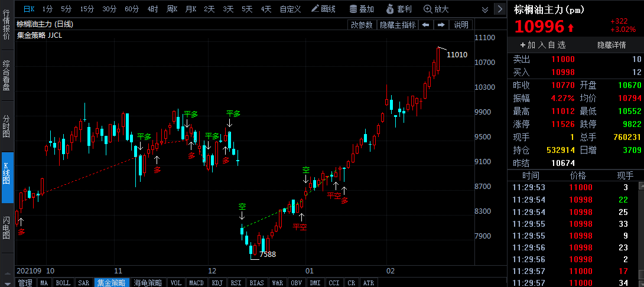Select the RSI indicator tab
The width and height of the screenshot is (644, 287).
pyautogui.click(x=236, y=282)
